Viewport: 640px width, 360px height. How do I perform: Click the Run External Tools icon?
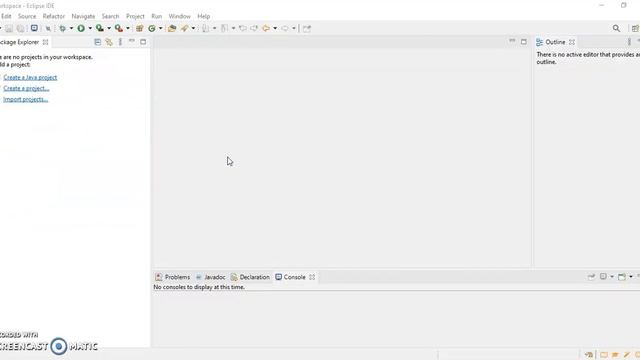pyautogui.click(x=119, y=28)
